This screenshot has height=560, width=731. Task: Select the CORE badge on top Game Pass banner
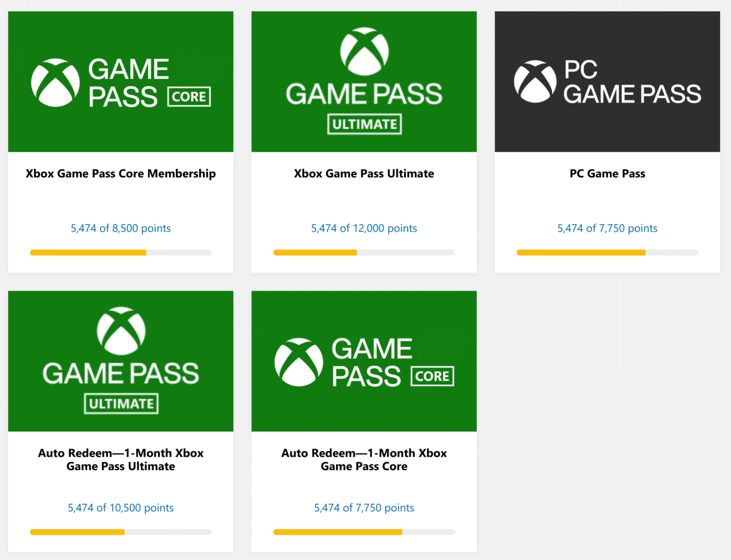point(189,96)
